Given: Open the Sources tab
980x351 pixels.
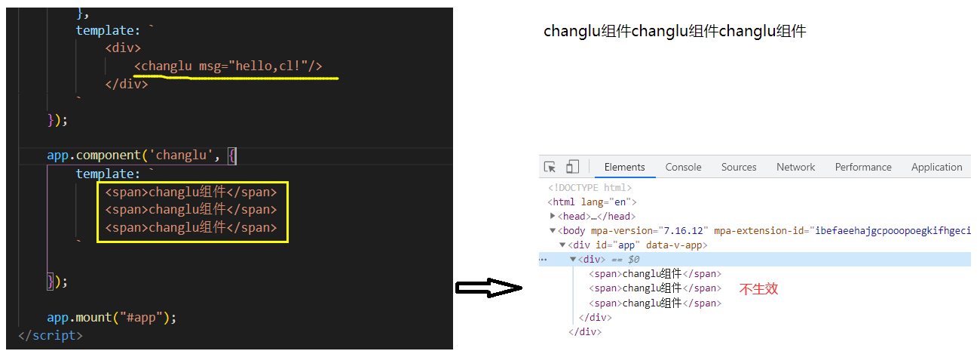Looking at the screenshot, I should (739, 167).
